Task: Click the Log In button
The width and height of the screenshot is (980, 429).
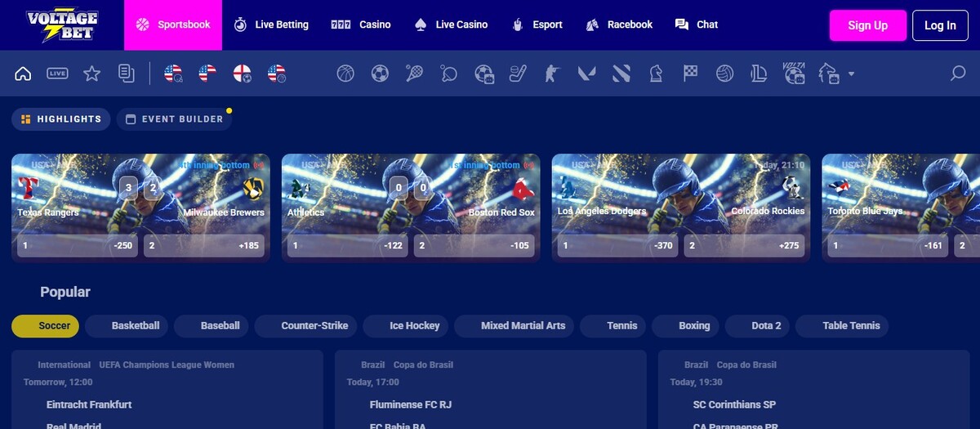Action: pyautogui.click(x=940, y=25)
